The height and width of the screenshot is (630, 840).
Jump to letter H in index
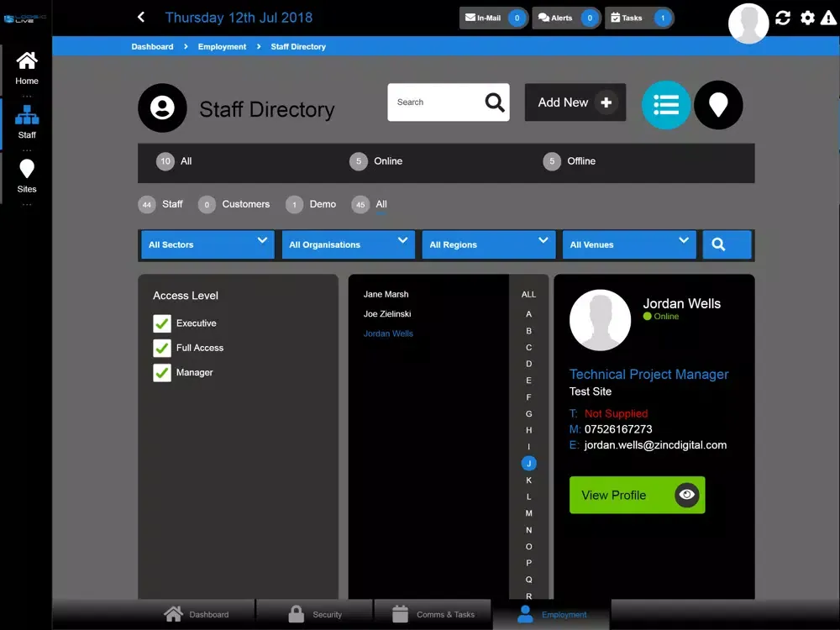pos(528,430)
